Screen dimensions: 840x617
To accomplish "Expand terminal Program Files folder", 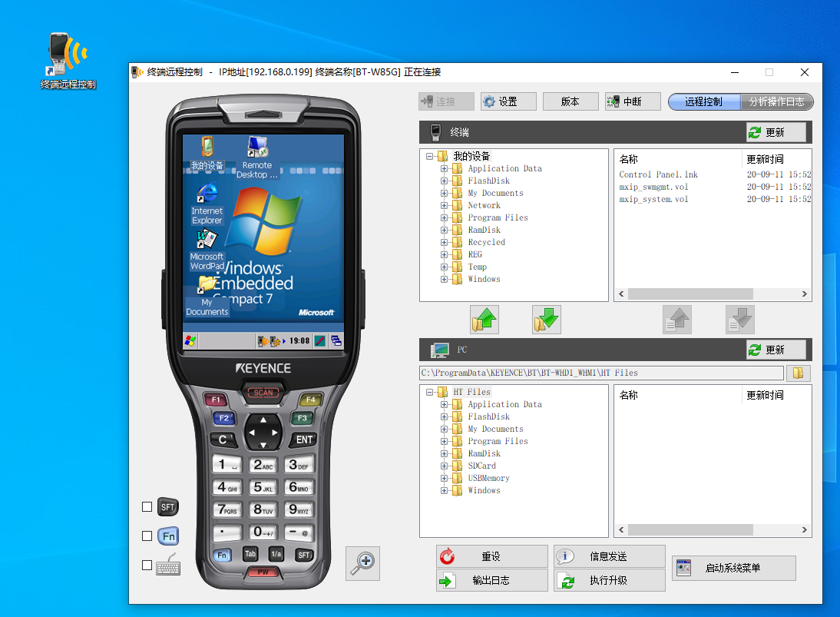I will point(444,217).
